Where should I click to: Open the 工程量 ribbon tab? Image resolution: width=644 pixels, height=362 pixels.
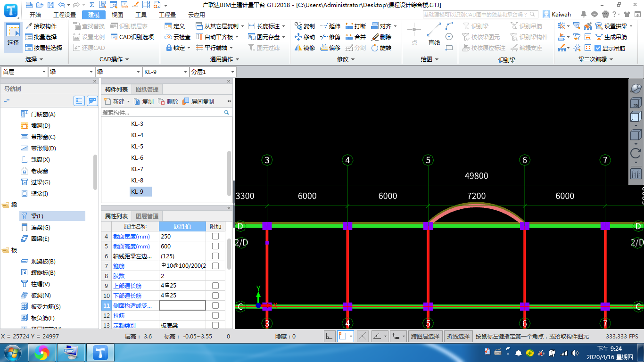click(x=167, y=15)
